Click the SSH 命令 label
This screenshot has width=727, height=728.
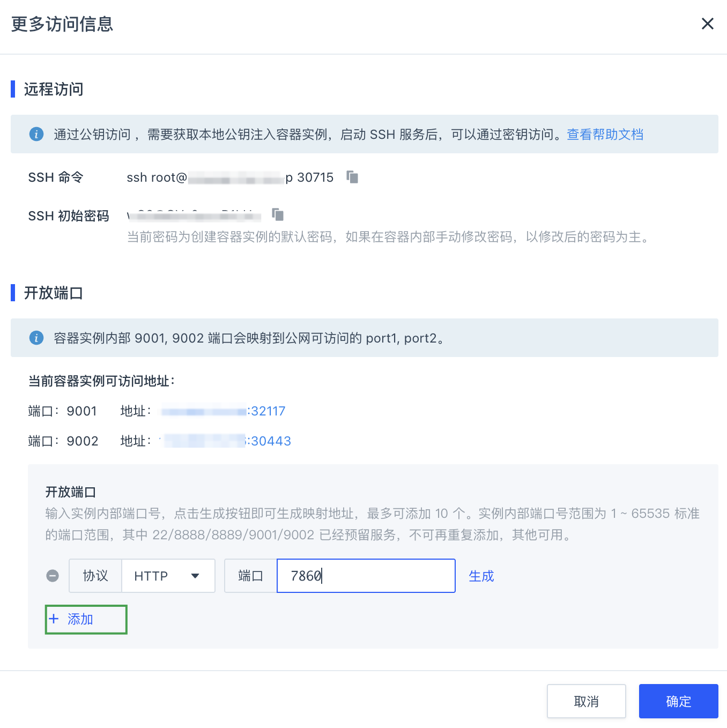click(56, 177)
